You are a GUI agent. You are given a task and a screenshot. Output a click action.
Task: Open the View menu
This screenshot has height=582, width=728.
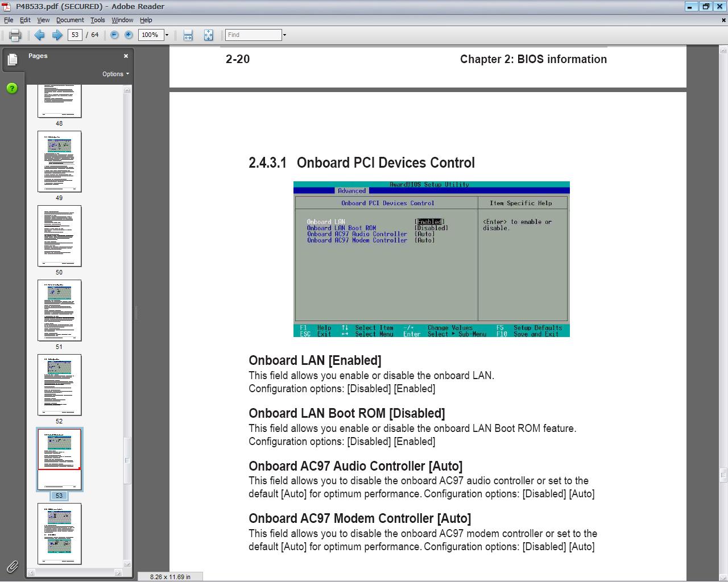click(43, 20)
